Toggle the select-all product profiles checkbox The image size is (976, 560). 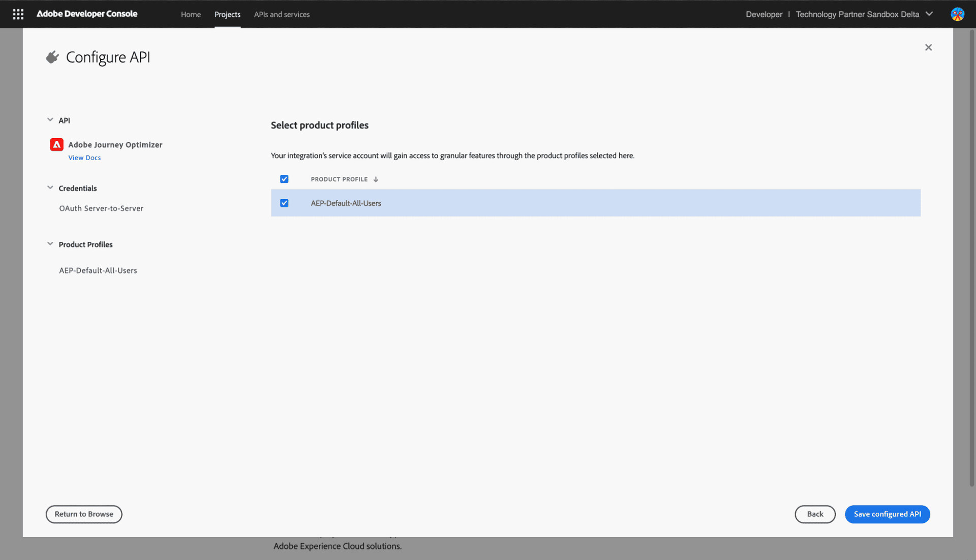(284, 179)
